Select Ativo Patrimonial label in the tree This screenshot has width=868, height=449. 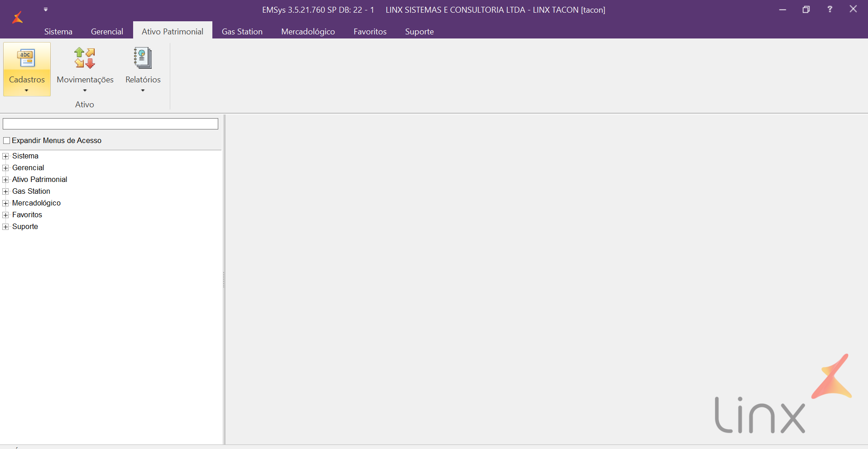tap(40, 180)
